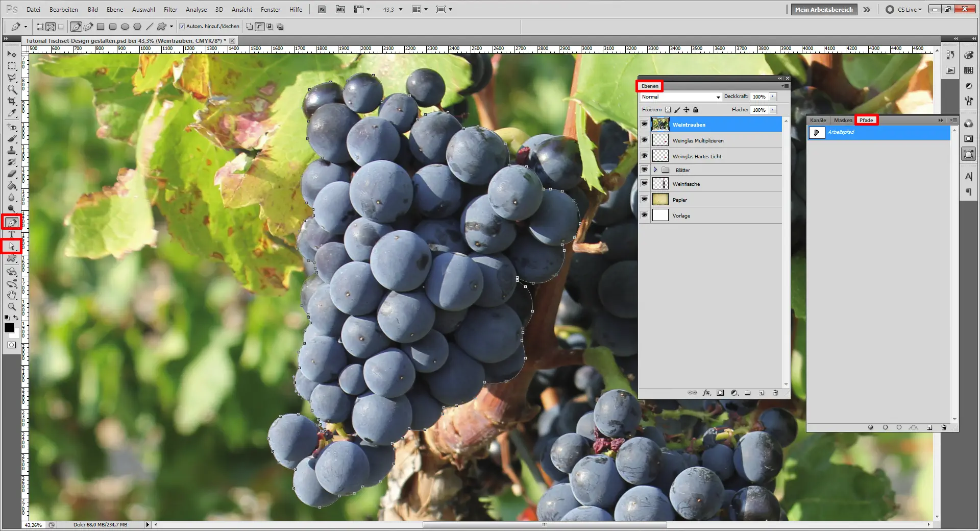This screenshot has width=980, height=531.
Task: Select the Path Selection arrow tool
Action: pyautogui.click(x=12, y=247)
